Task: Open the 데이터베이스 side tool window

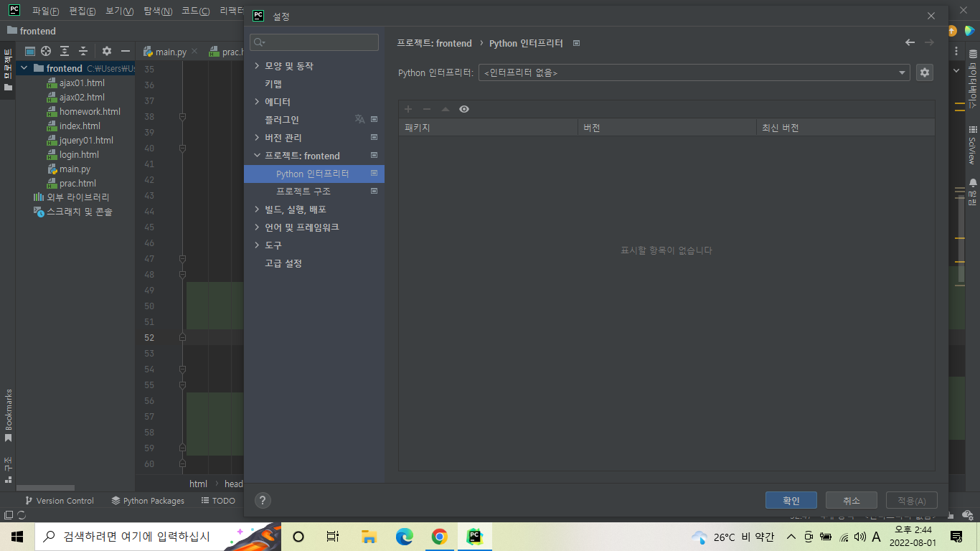Action: pos(973,77)
